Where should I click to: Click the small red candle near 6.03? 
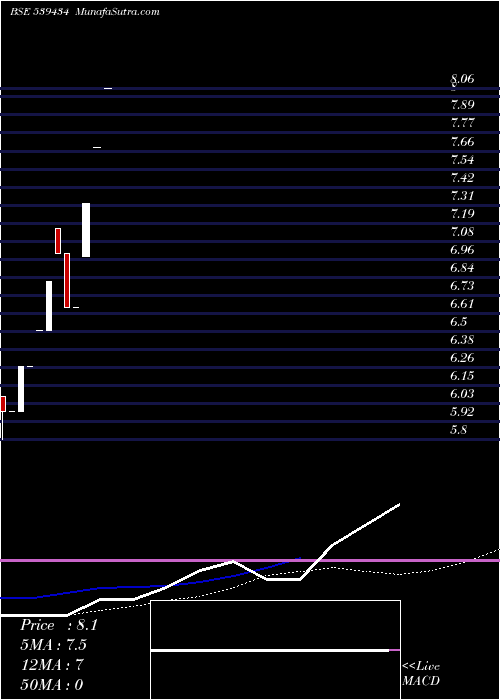[x=3, y=404]
